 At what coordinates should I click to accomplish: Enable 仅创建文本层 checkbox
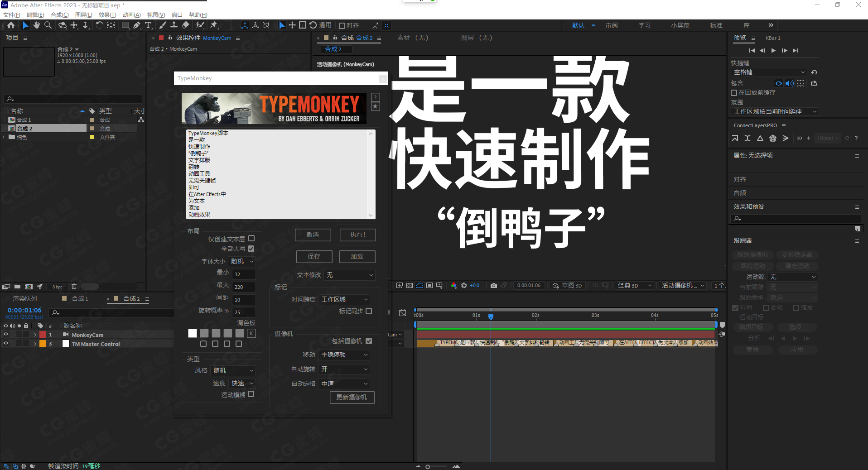[251, 238]
